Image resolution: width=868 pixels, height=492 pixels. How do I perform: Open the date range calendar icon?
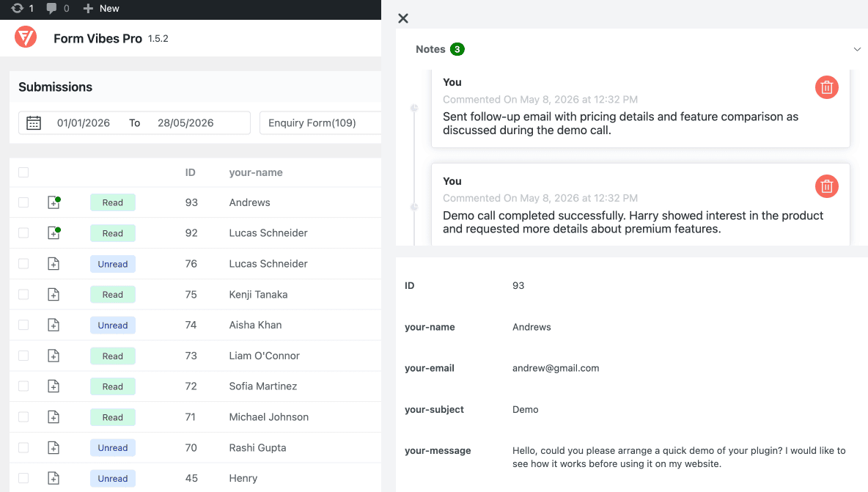click(x=34, y=123)
